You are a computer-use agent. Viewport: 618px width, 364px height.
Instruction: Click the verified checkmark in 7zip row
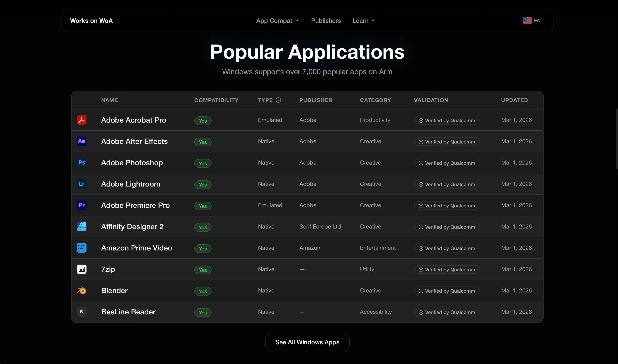421,270
